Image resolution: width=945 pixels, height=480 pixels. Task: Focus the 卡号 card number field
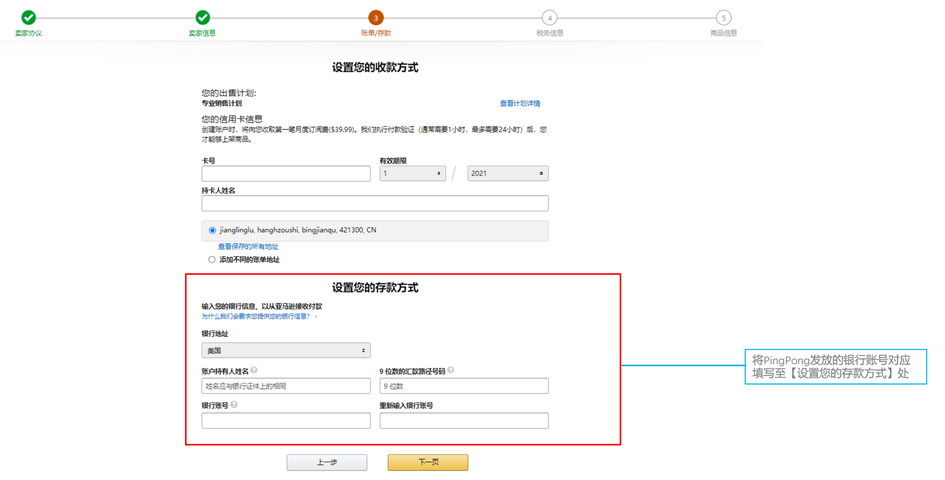[285, 173]
